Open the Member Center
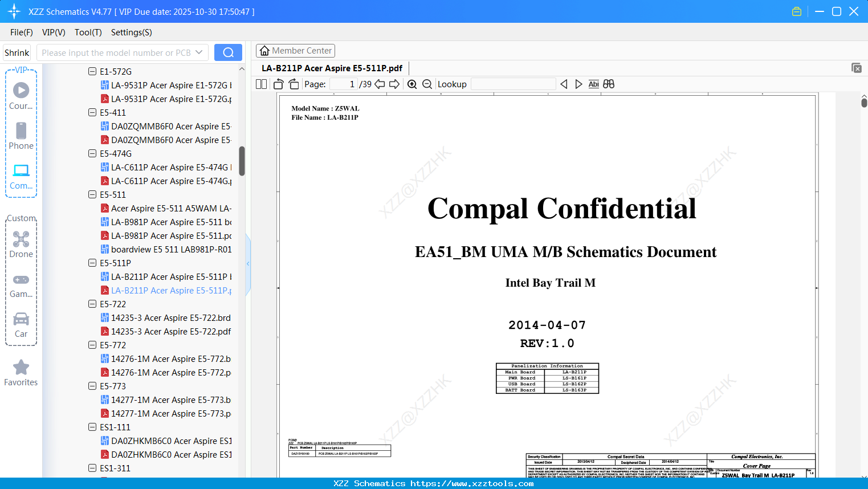 (x=295, y=51)
